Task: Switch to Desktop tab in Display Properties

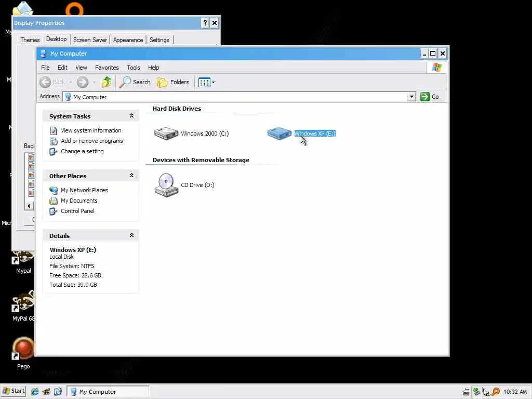Action: [56, 39]
